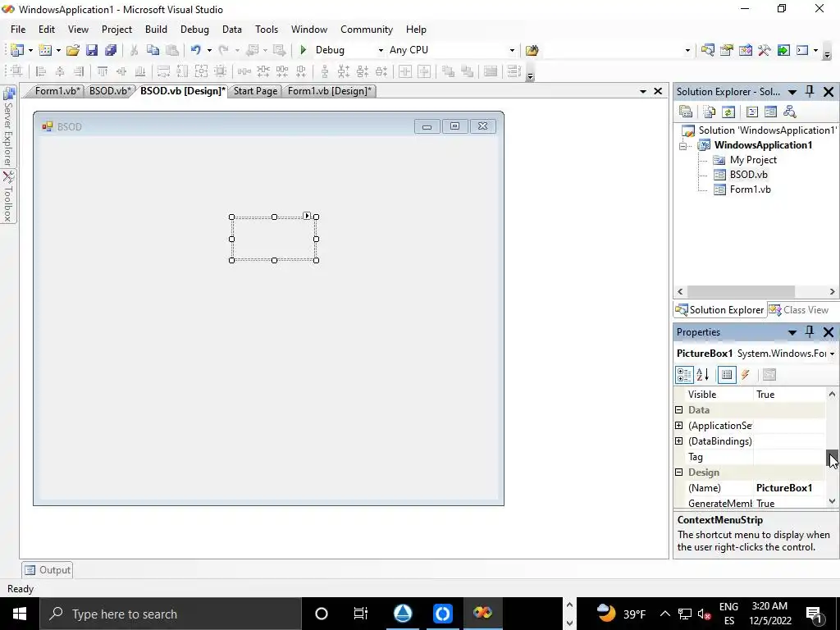The image size is (840, 630).
Task: Open the Properties Window toolbar icon
Action: click(727, 50)
